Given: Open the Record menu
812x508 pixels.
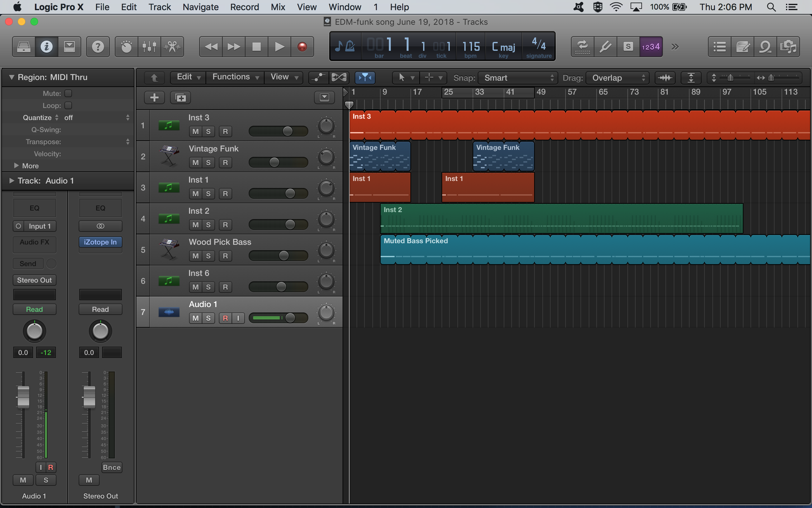Looking at the screenshot, I should coord(244,7).
